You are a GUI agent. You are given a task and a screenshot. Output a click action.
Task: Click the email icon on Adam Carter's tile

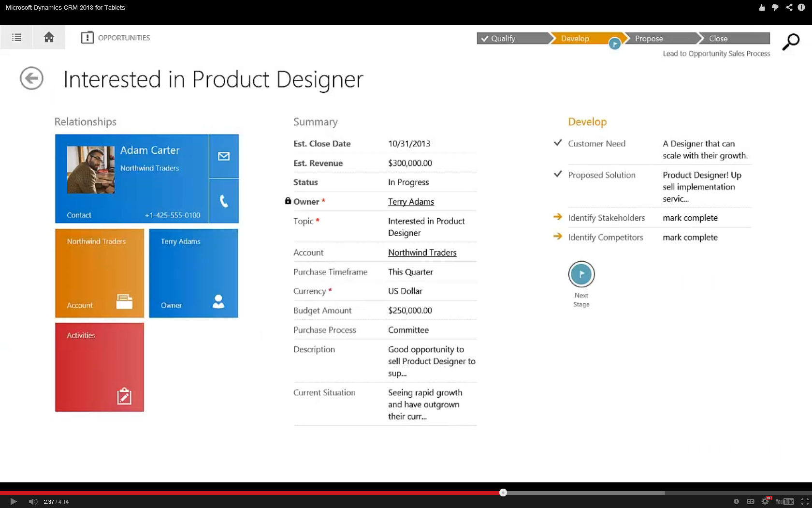coord(224,156)
